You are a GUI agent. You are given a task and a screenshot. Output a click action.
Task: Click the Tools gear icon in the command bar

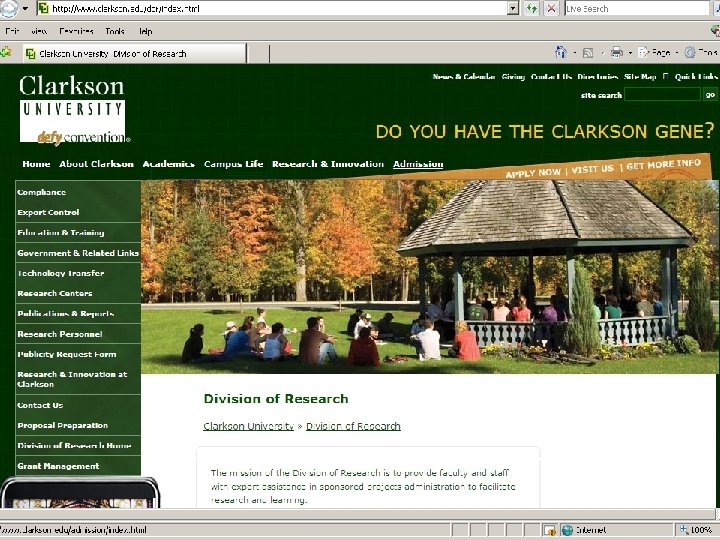click(690, 52)
